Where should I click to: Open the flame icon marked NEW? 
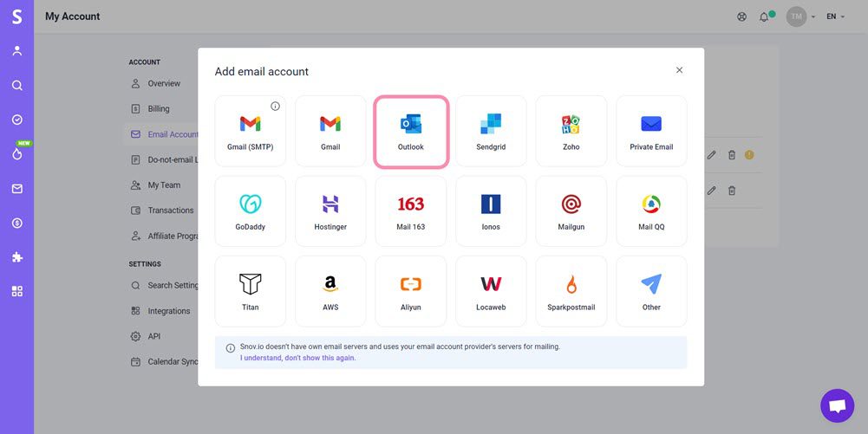point(17,153)
